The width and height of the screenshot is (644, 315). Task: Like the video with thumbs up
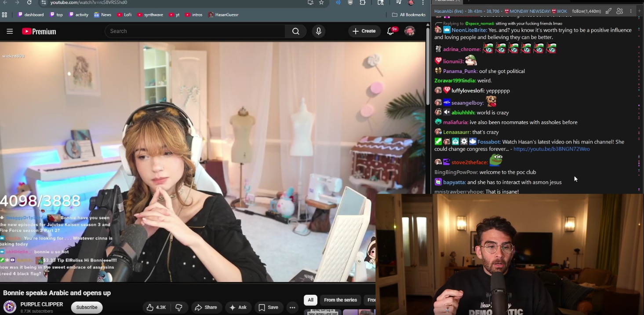[156, 308]
